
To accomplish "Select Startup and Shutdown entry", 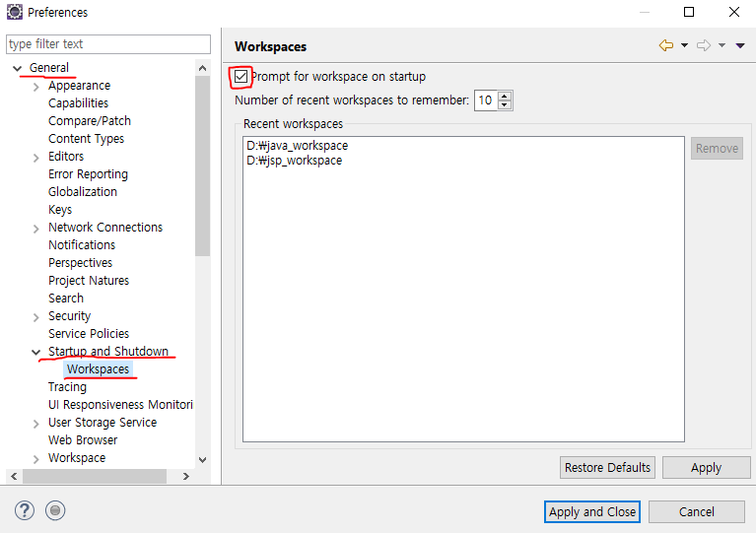I will (108, 352).
